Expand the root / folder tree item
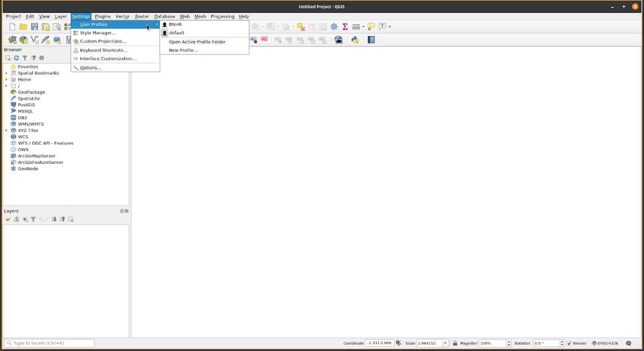This screenshot has height=351, width=644. pos(6,86)
